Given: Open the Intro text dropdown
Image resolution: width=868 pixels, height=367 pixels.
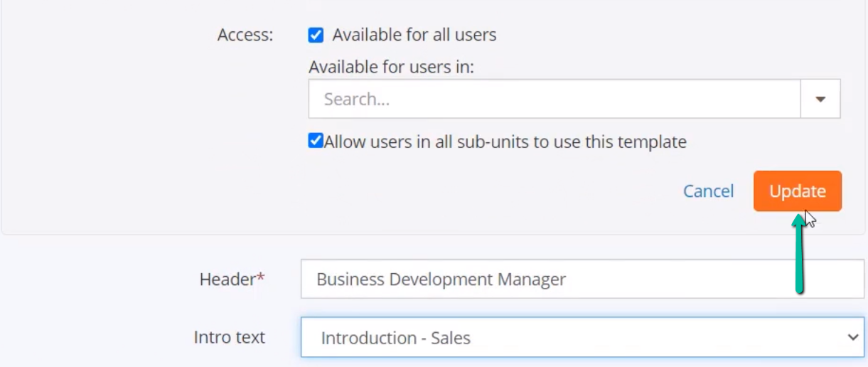Looking at the screenshot, I should [583, 337].
